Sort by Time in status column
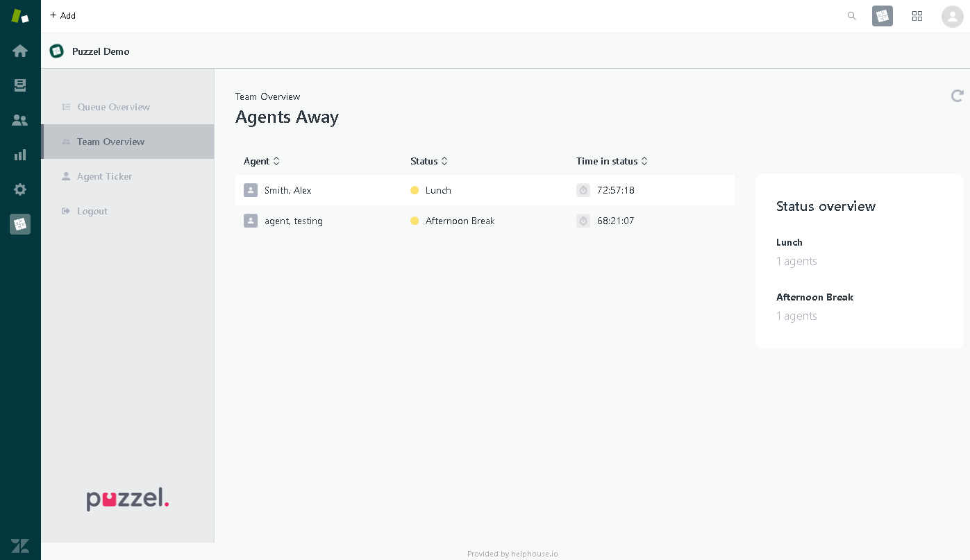Viewport: 970px width, 560px height. 611,161
